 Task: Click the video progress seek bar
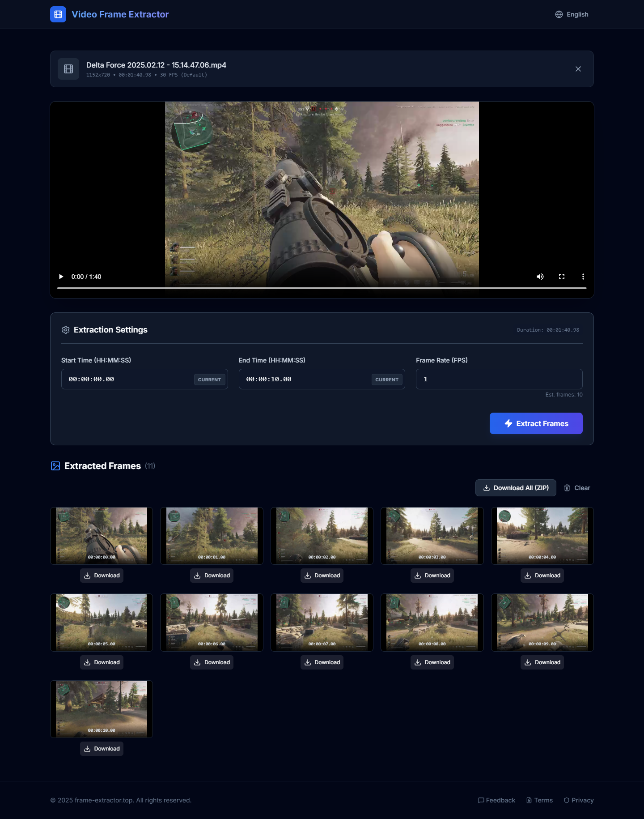pos(322,288)
